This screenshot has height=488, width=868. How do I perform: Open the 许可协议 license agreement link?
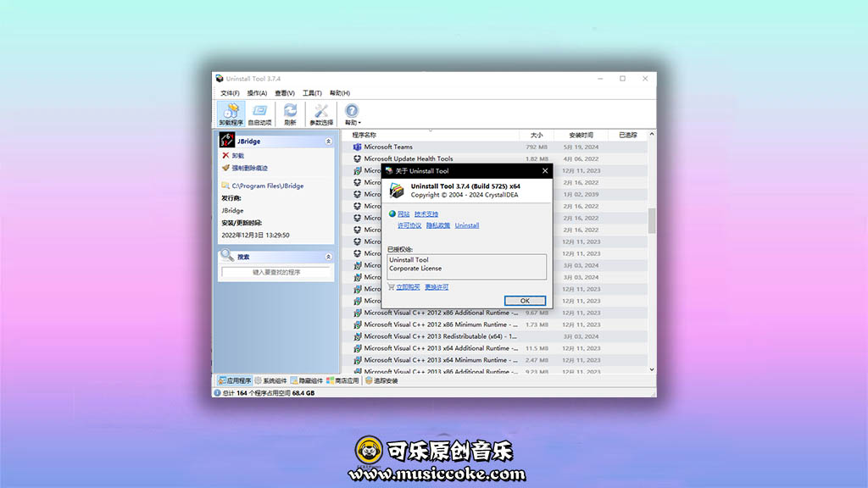click(x=409, y=225)
